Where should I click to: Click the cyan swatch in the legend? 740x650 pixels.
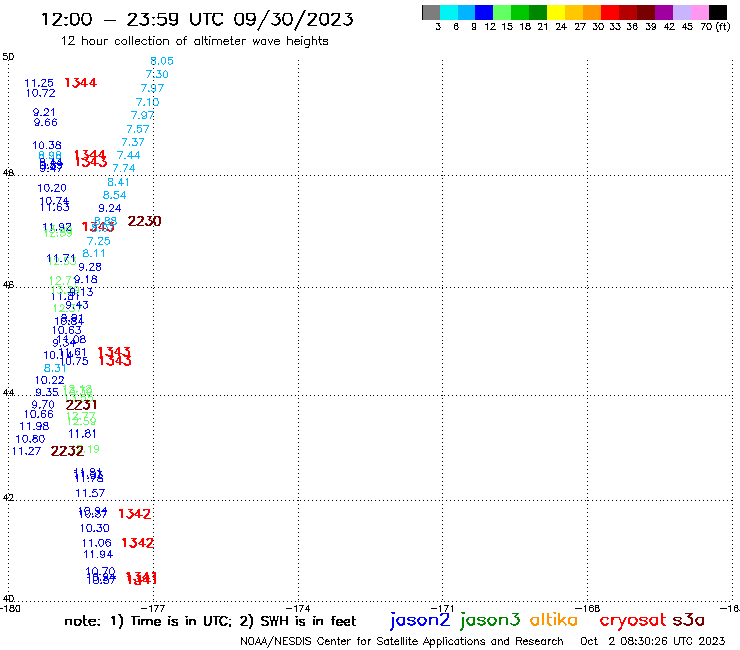tap(449, 12)
